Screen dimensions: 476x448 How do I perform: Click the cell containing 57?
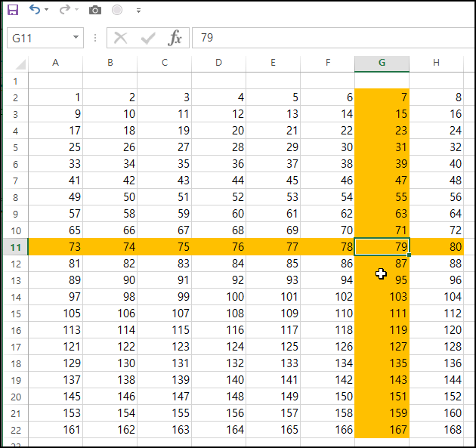[56, 214]
